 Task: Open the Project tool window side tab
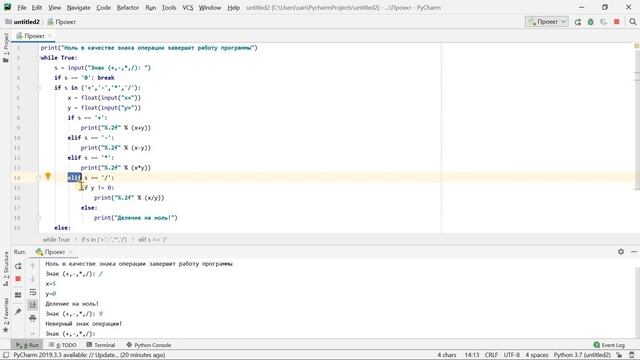pos(6,48)
